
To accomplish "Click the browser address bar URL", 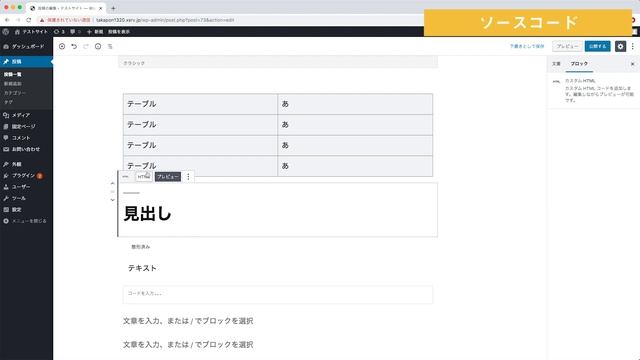I will click(x=165, y=20).
